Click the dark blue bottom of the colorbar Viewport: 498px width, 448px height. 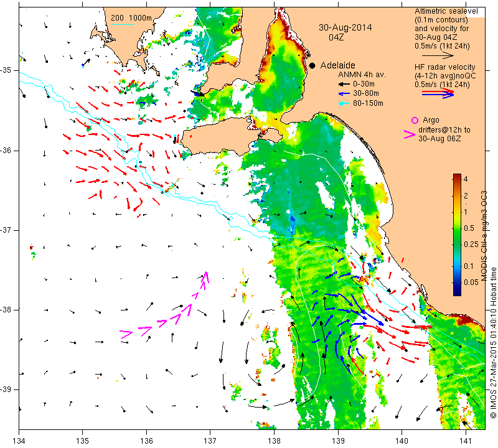click(x=457, y=293)
